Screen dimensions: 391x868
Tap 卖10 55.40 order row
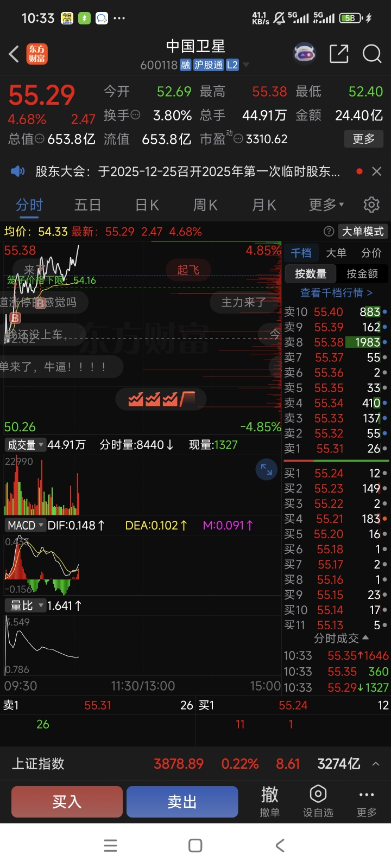click(x=336, y=312)
